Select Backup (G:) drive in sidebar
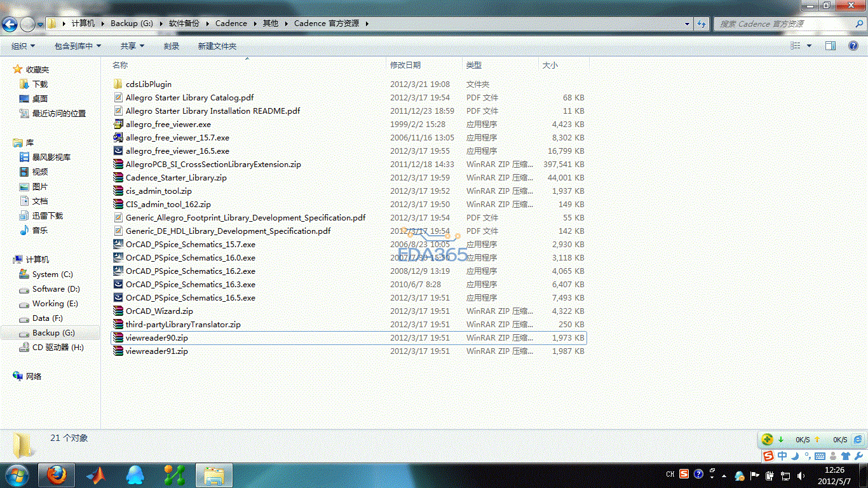 pos(53,332)
